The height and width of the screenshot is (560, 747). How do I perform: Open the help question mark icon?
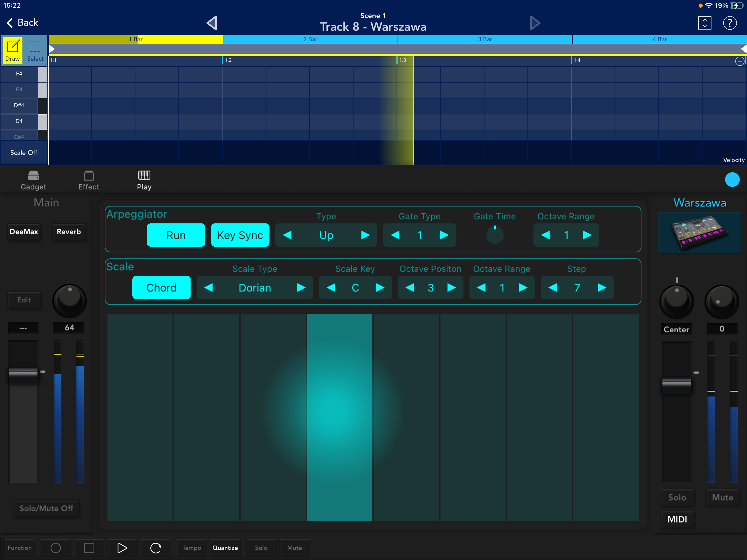[x=730, y=23]
